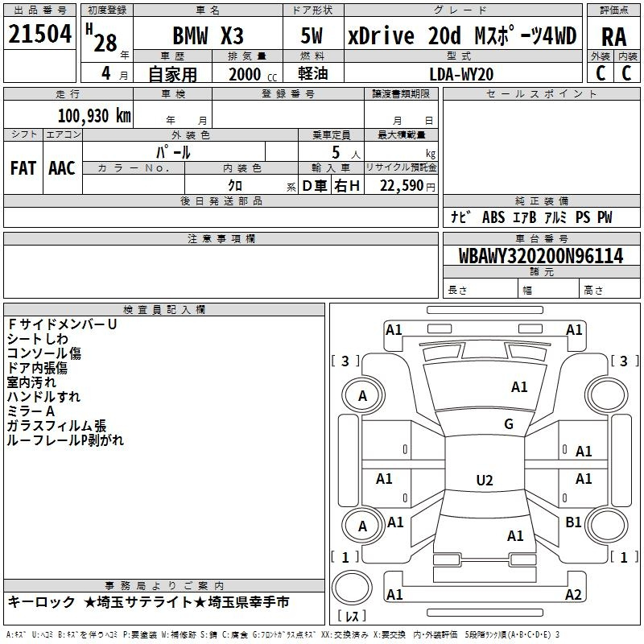Screen dimensions: 644x644
Task: Select inspector note FサイドメンバーU
Action: [63, 324]
